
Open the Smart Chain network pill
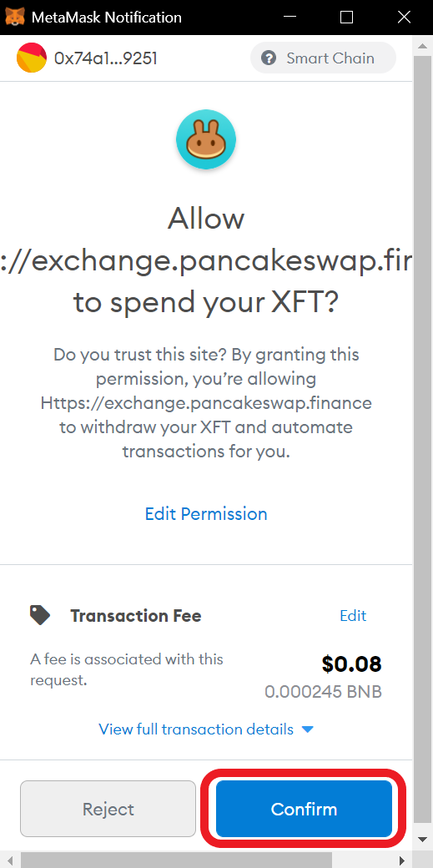[324, 58]
